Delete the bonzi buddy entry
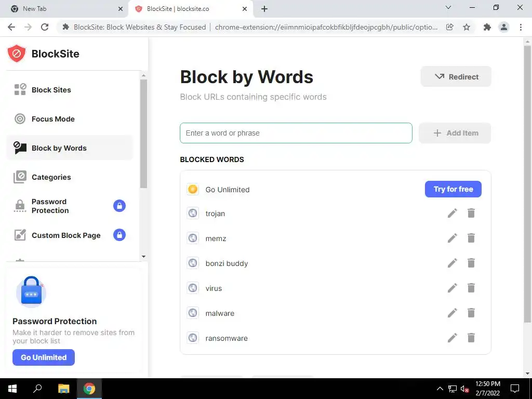 pos(471,263)
